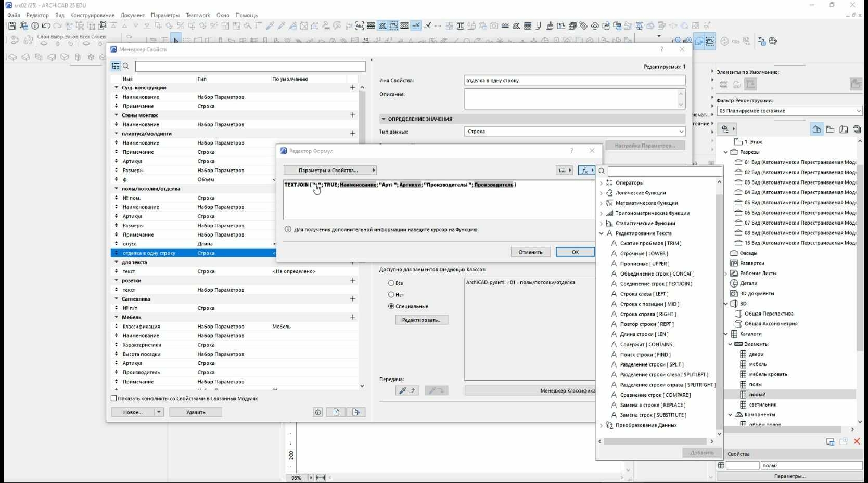
Task: Open the Teamwork menu
Action: 198,15
